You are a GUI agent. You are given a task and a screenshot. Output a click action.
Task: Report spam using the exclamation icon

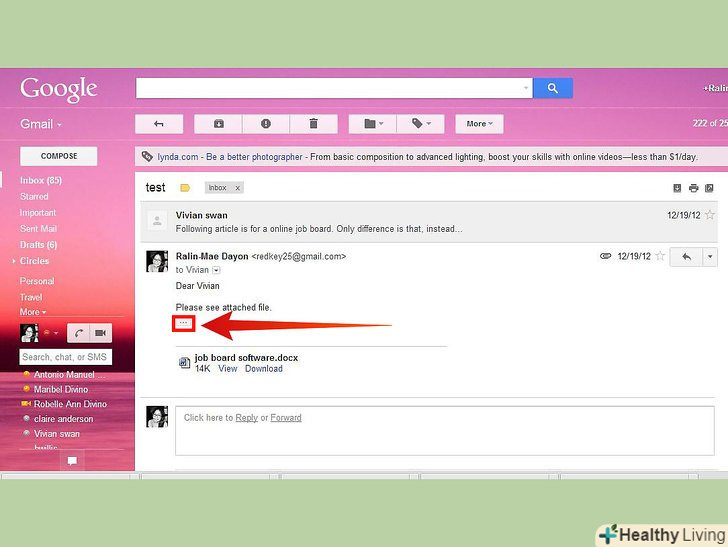click(266, 124)
